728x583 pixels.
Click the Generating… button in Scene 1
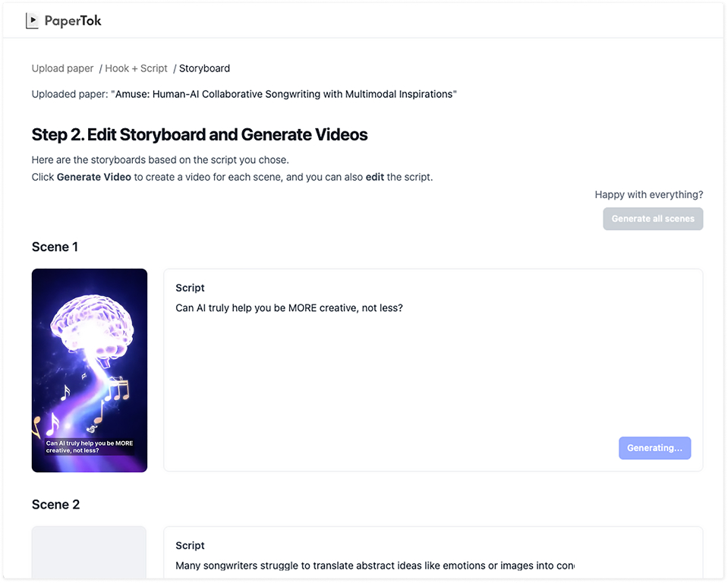(x=654, y=448)
